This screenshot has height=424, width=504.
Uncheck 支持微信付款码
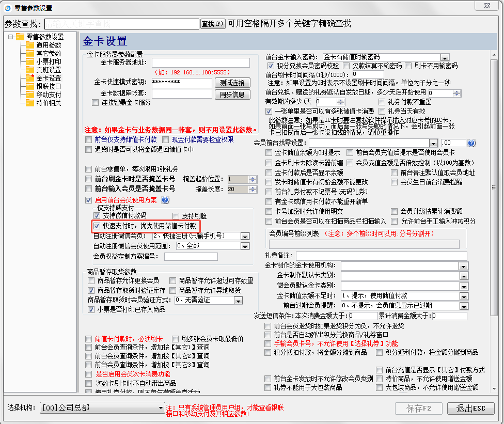(97, 216)
